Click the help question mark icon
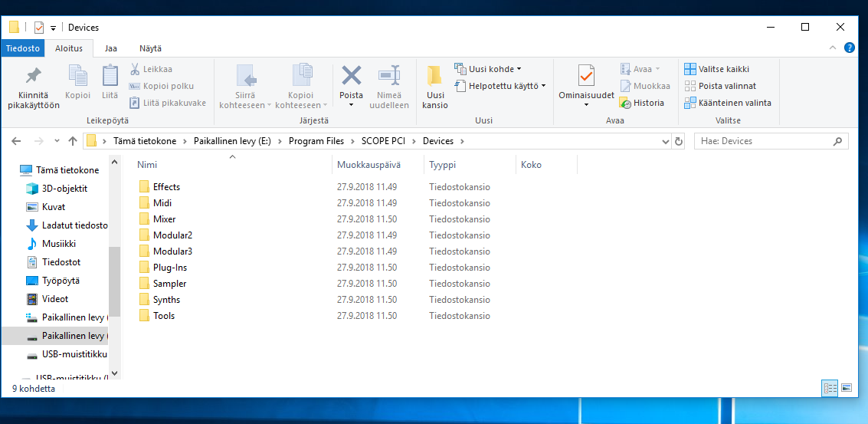Viewport: 868px width, 424px height. coord(849,48)
